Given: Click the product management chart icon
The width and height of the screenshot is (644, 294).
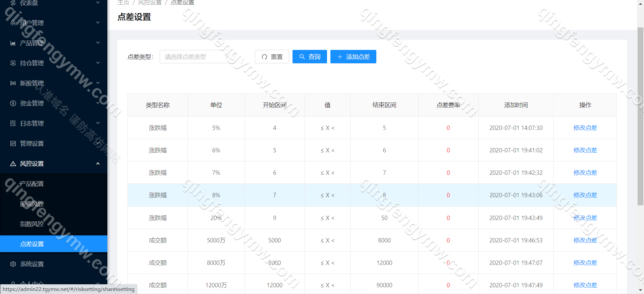Looking at the screenshot, I should pyautogui.click(x=13, y=43).
